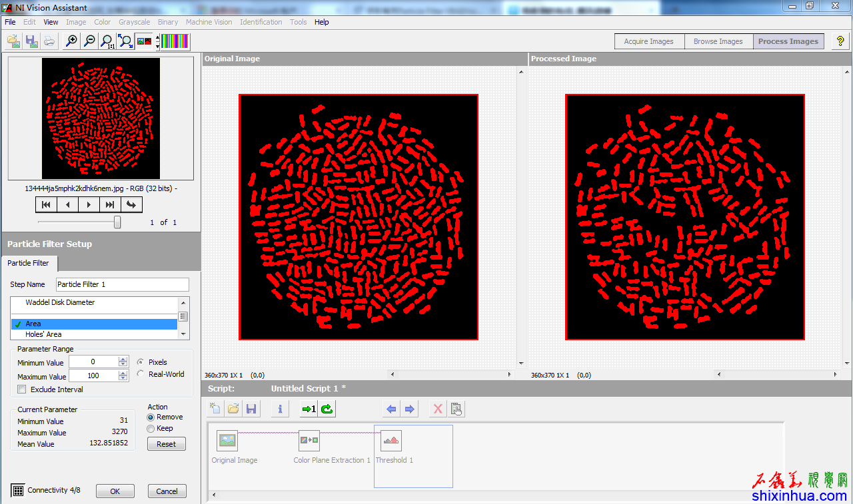Image resolution: width=853 pixels, height=504 pixels.
Task: Enable the Exclude Interval checkbox
Action: click(x=22, y=389)
